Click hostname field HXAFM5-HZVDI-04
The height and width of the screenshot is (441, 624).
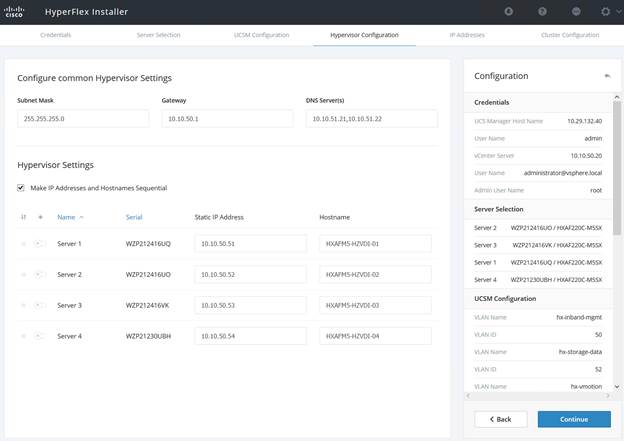pos(375,336)
